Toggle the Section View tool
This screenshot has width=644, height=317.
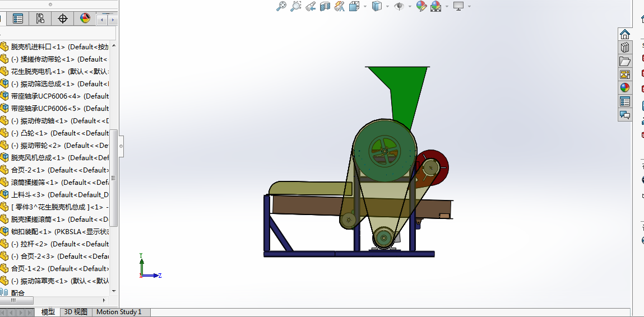pyautogui.click(x=325, y=6)
